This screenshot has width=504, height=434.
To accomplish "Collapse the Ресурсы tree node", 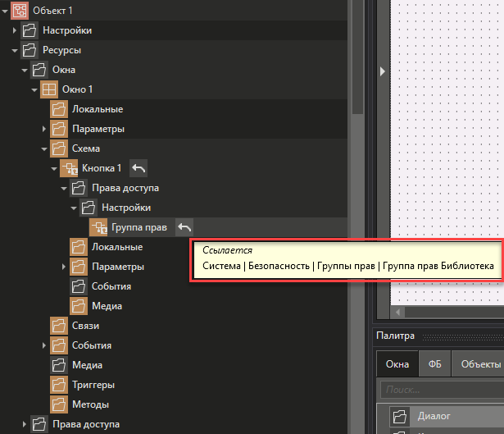I will tap(15, 50).
